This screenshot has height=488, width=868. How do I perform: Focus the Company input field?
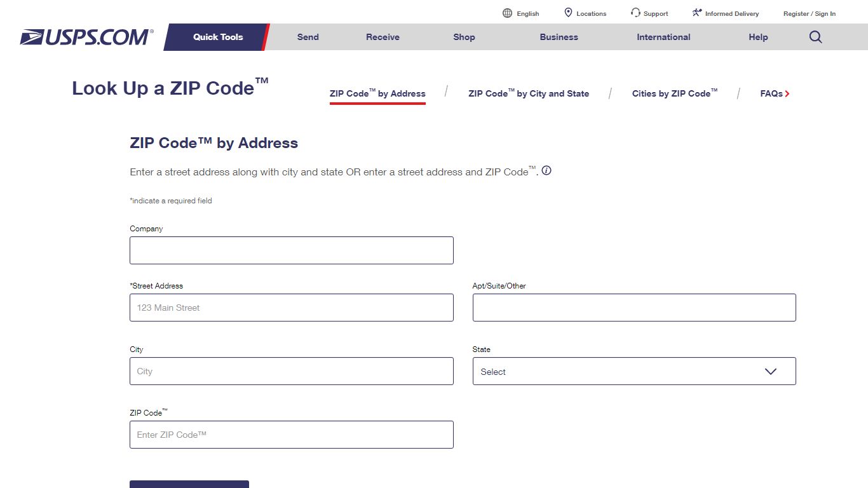point(292,250)
